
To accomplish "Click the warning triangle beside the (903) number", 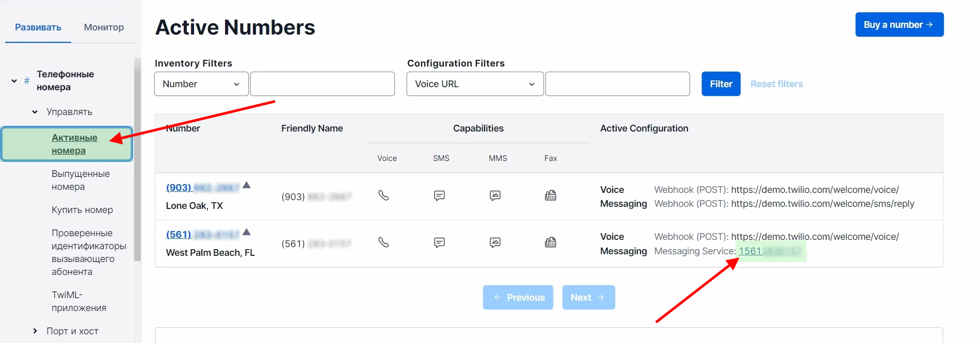I will (x=247, y=185).
